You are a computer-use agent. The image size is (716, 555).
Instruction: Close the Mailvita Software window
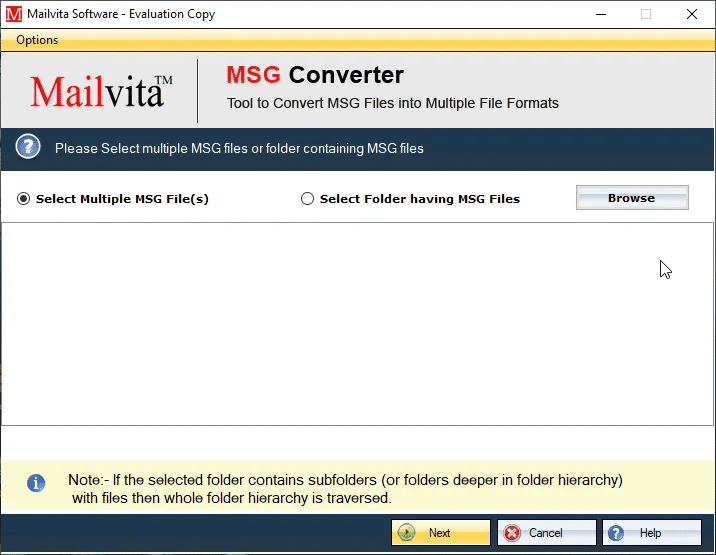tap(692, 14)
